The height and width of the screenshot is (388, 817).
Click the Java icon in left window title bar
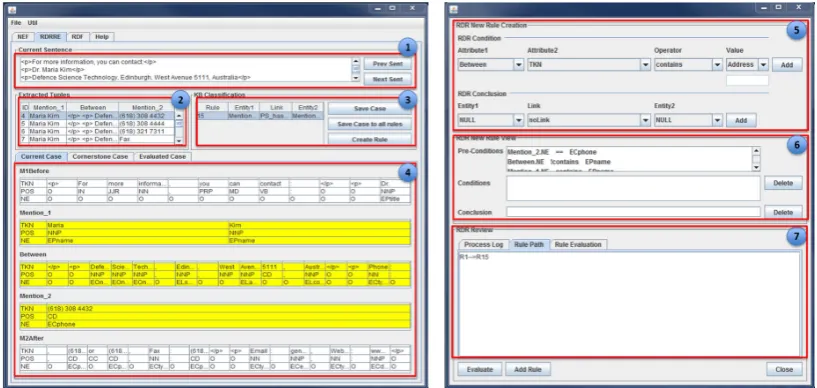[13, 9]
